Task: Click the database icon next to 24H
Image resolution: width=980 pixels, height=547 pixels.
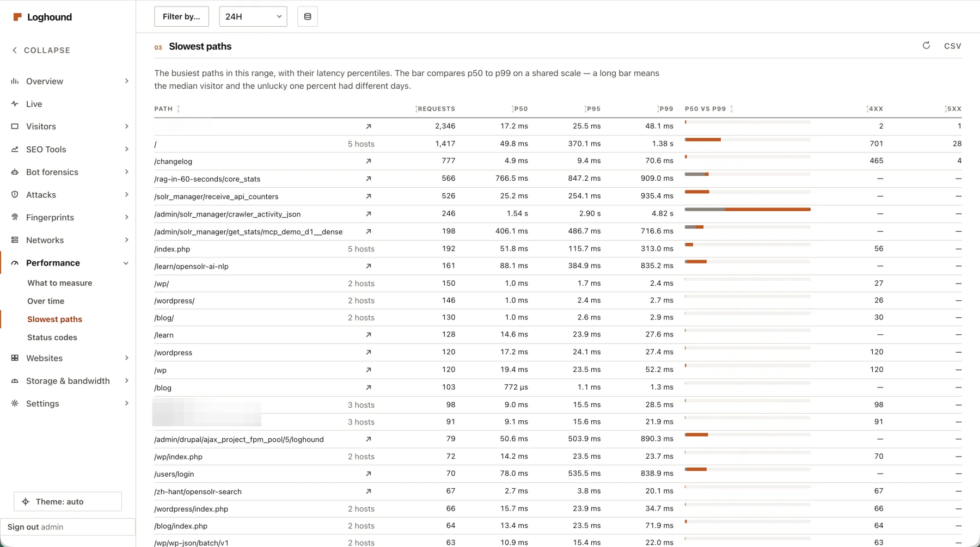Action: tap(308, 17)
